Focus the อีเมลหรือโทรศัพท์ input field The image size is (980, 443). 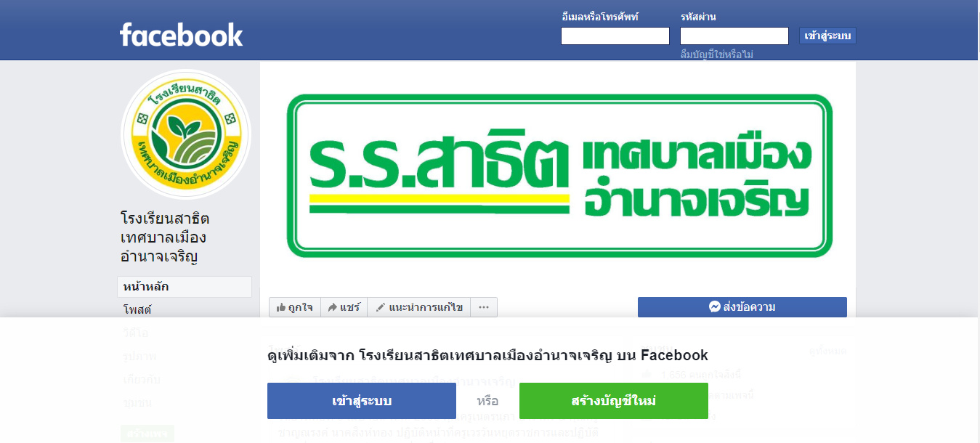615,36
